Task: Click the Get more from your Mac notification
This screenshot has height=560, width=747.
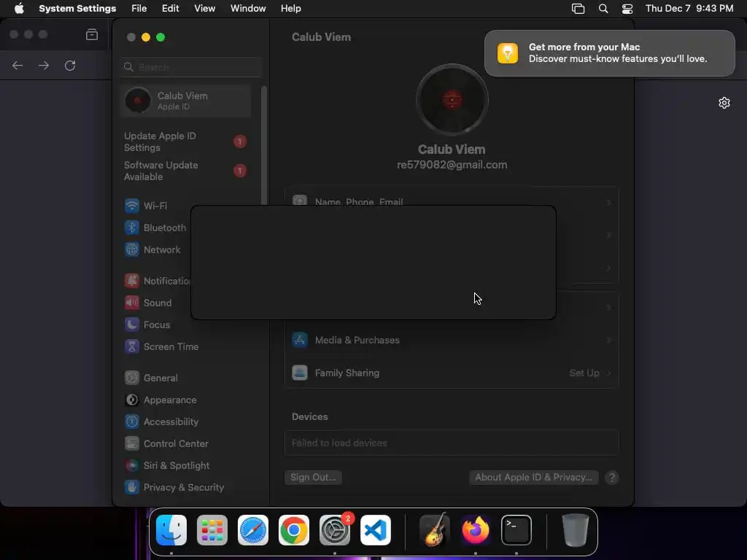Action: (x=609, y=52)
